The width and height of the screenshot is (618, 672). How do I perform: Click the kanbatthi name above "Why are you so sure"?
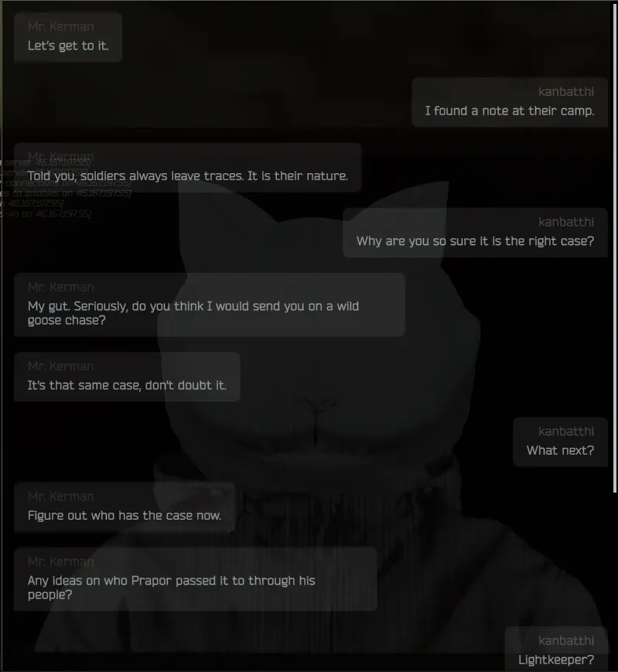(x=566, y=222)
